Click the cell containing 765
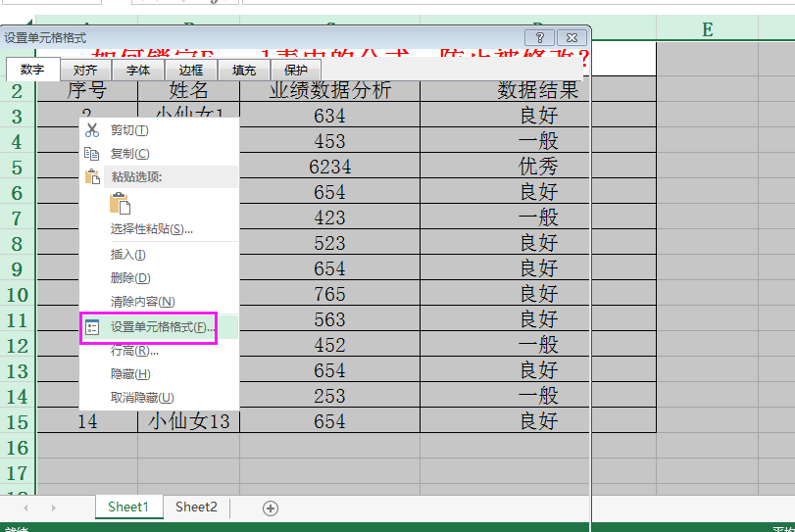 coord(329,294)
